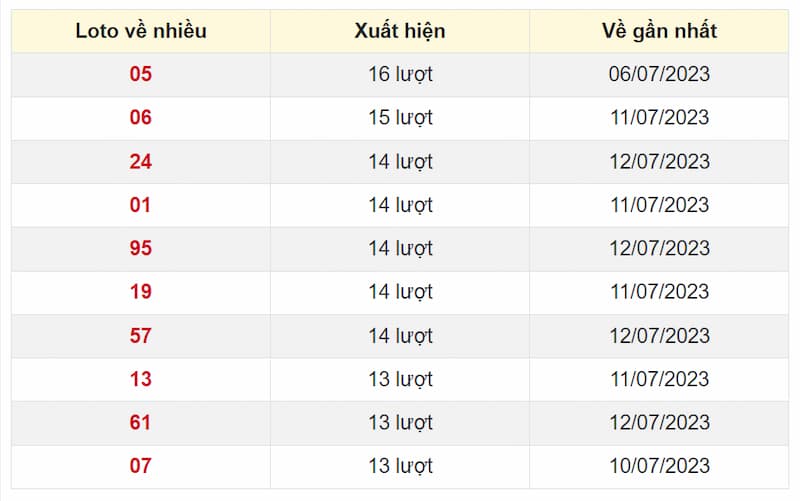Select the date 10/07/2023
Viewport: 800px width, 501px height.
(x=659, y=466)
